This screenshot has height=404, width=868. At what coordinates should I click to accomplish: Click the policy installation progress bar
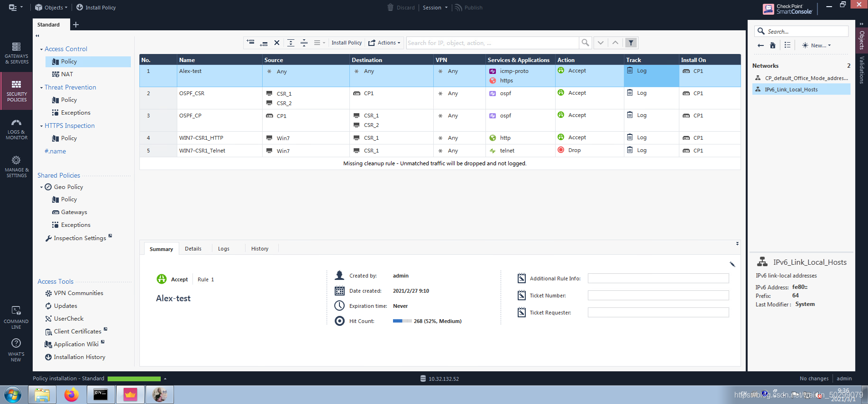click(134, 379)
